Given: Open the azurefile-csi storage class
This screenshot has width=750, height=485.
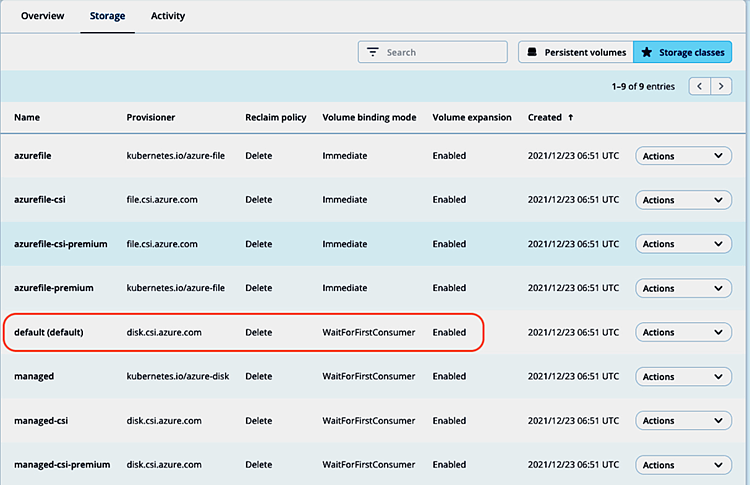Looking at the screenshot, I should click(40, 200).
